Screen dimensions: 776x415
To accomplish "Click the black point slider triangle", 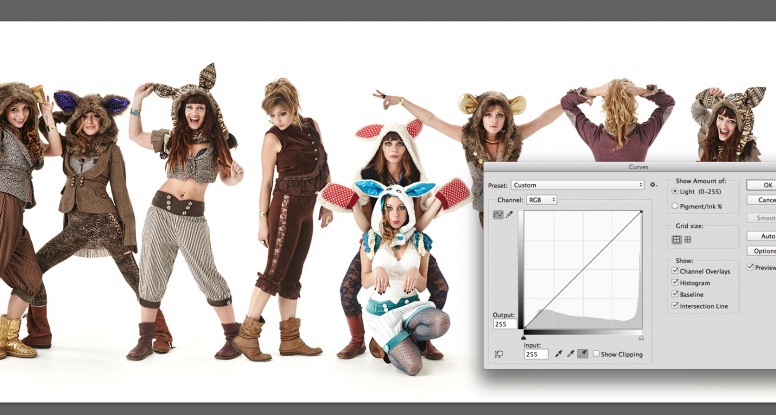I will [x=524, y=337].
